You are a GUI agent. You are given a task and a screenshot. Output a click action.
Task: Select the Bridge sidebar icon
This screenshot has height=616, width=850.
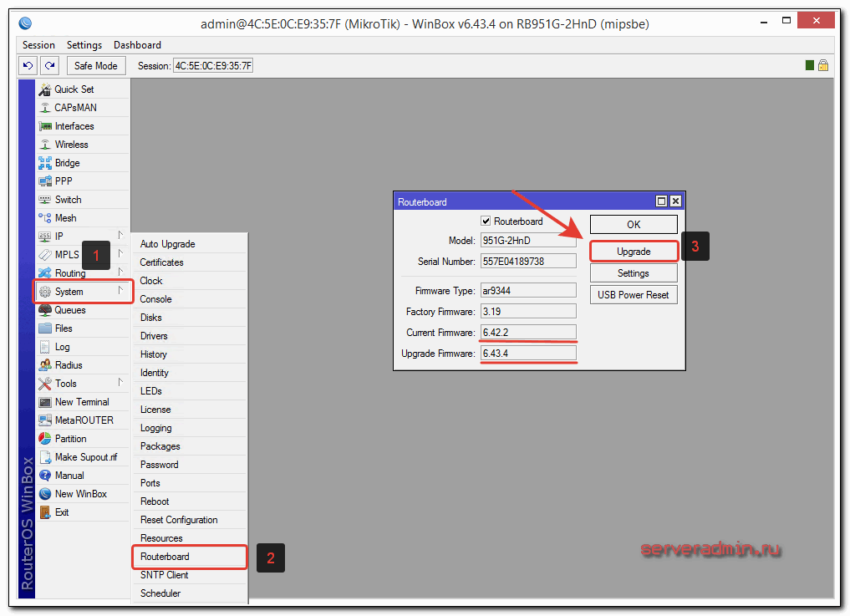click(x=45, y=163)
